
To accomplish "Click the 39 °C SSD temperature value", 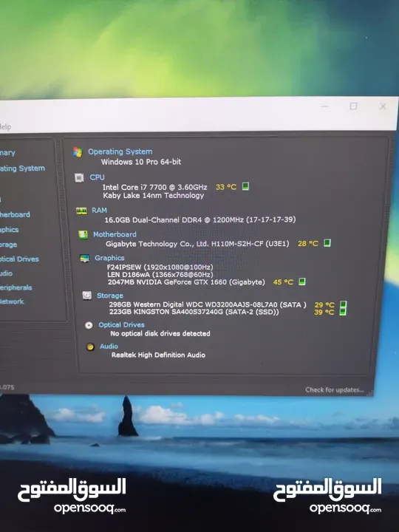I will point(324,312).
